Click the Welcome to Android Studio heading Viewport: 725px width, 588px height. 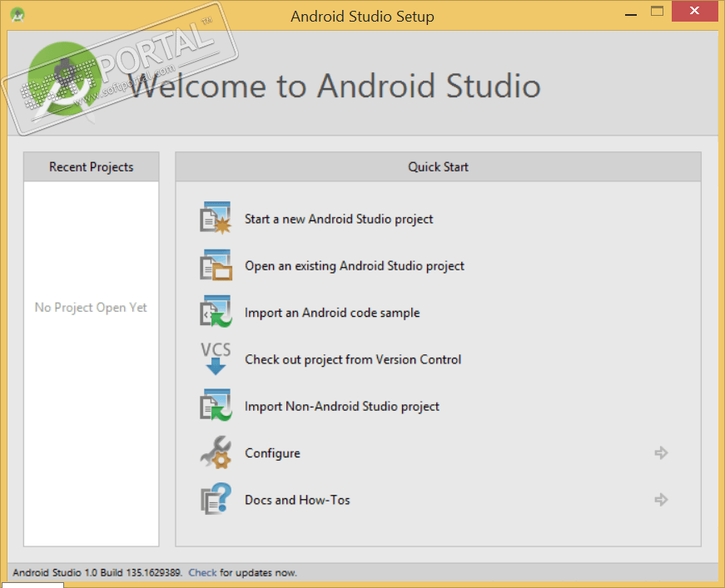pyautogui.click(x=335, y=86)
